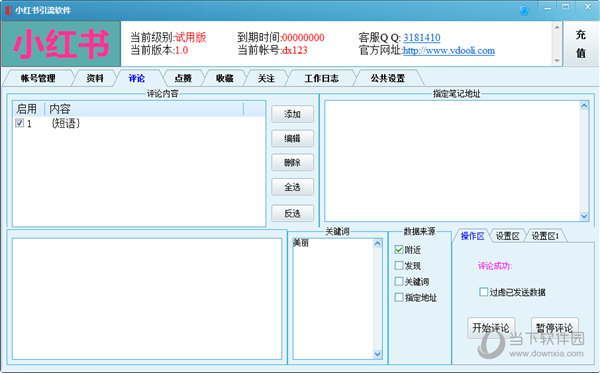Click the 反选 button
This screenshot has height=373, width=600.
click(292, 213)
